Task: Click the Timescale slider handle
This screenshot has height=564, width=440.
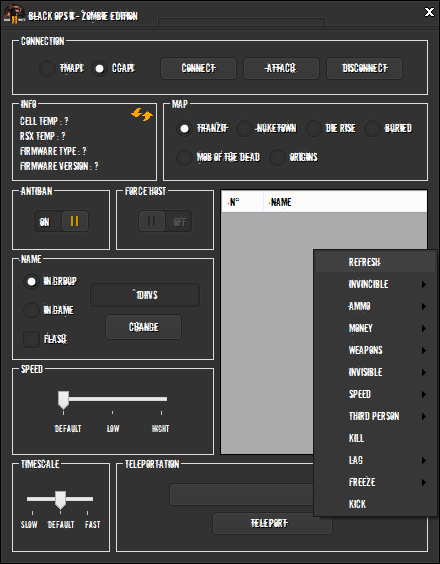Action: [x=60, y=500]
